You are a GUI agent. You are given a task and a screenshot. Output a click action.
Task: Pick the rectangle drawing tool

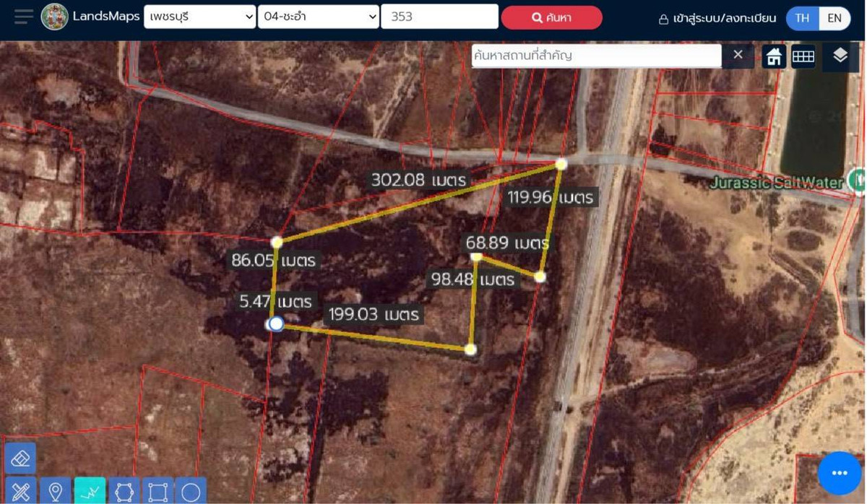tap(158, 492)
